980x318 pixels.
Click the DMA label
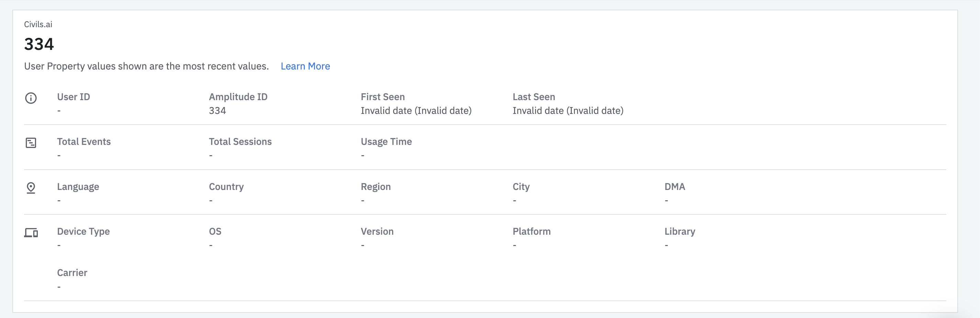pyautogui.click(x=675, y=187)
